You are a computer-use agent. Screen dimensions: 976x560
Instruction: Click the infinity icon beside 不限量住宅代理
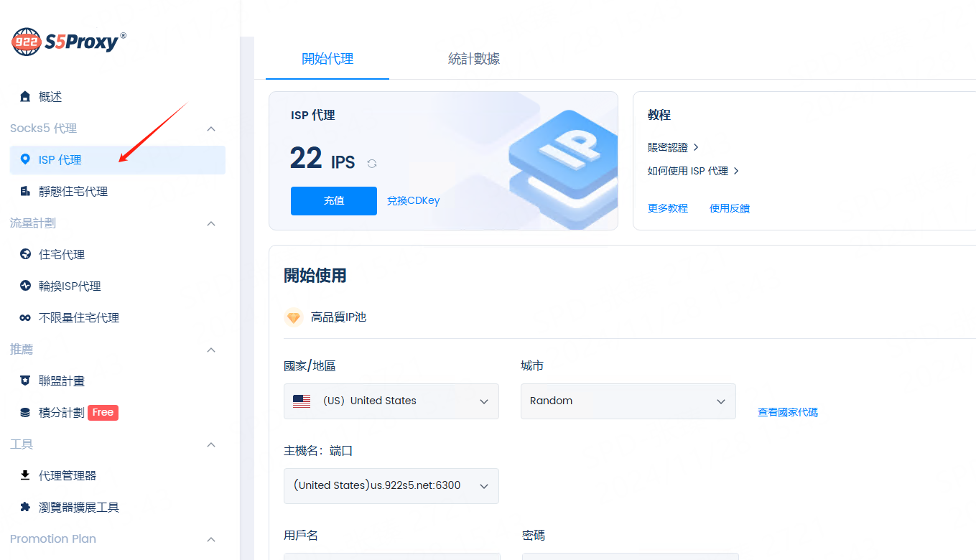(25, 318)
